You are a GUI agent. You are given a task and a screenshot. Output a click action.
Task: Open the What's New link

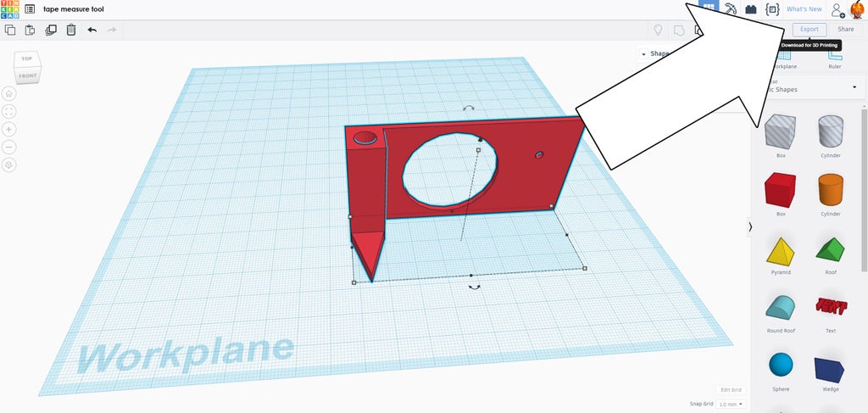[x=804, y=9]
